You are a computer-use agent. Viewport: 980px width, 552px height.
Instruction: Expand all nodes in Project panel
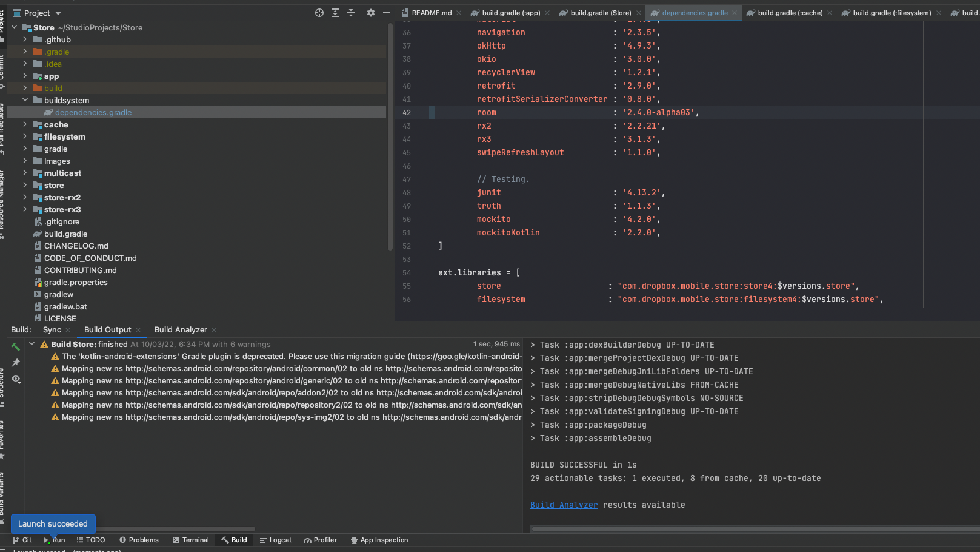point(335,13)
